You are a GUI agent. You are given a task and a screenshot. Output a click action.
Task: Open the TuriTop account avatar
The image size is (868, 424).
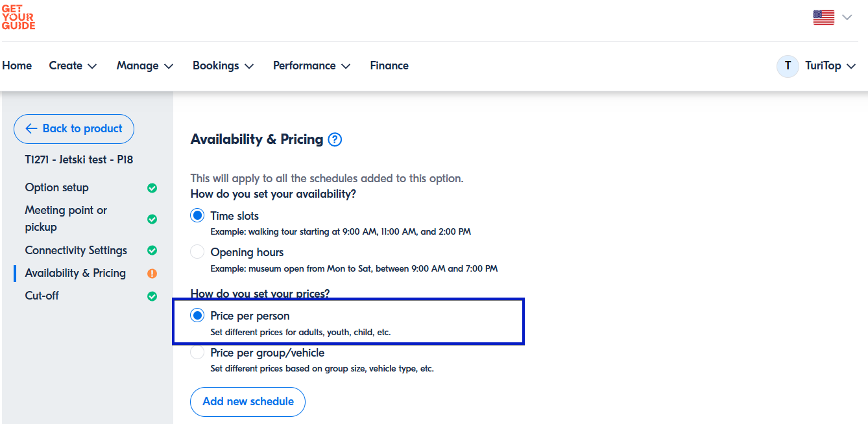(787, 66)
